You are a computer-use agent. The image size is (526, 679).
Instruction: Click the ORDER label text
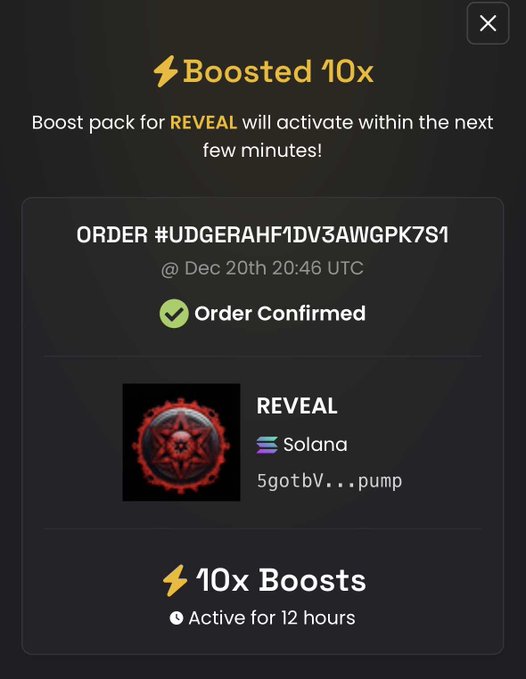click(112, 235)
